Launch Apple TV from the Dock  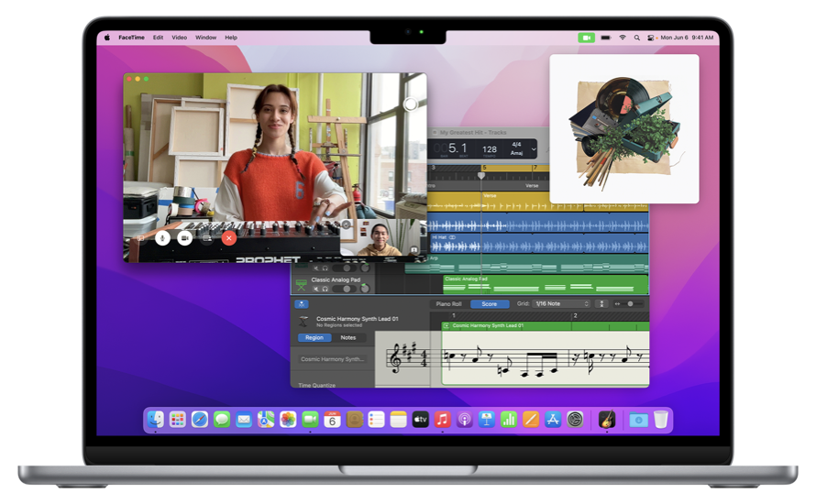pyautogui.click(x=421, y=419)
